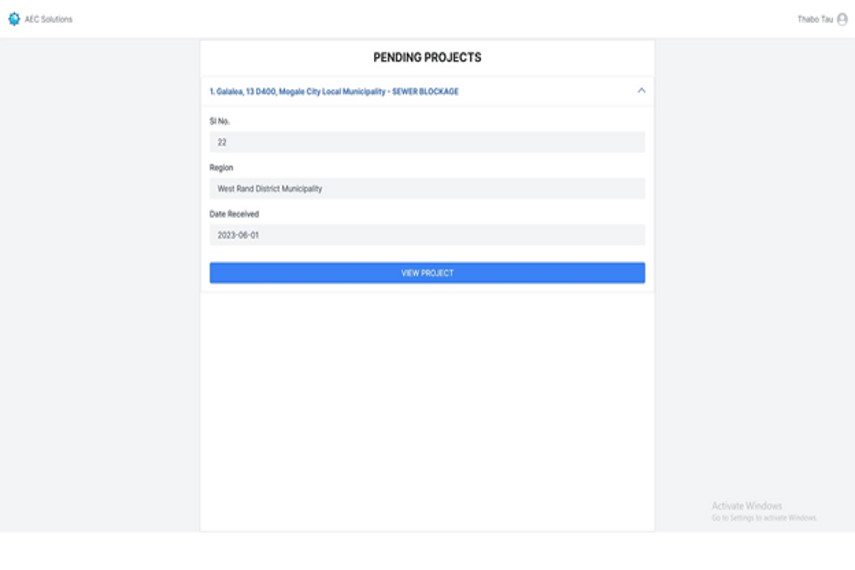Click the AEC Solutions brand name text
The width and height of the screenshot is (855, 570).
click(49, 19)
